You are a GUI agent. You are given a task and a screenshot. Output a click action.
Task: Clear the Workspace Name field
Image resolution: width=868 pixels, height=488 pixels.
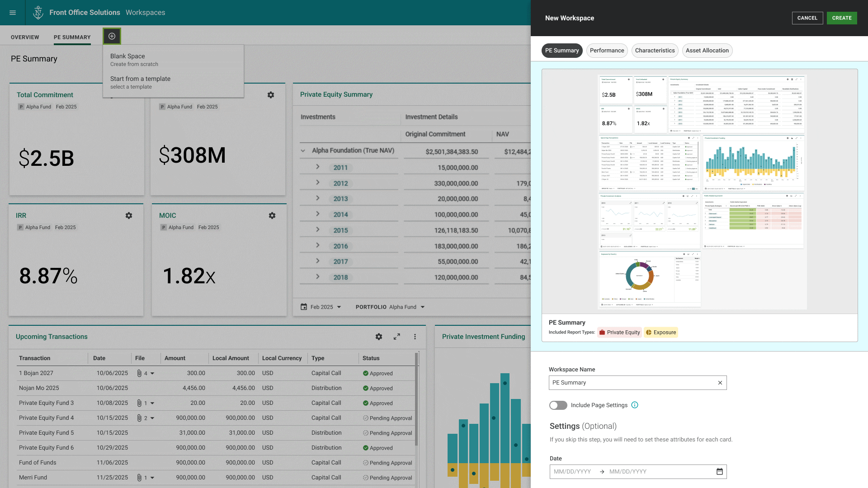pyautogui.click(x=720, y=383)
